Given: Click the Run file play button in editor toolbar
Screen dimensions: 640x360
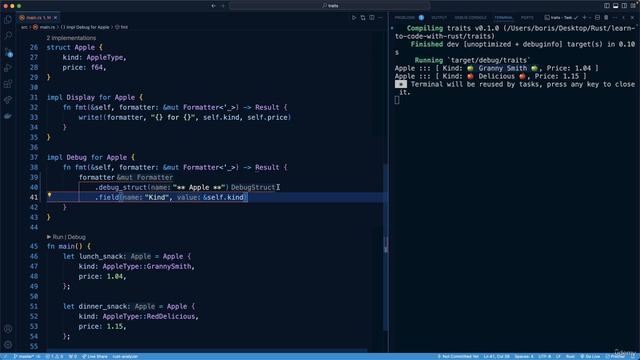Looking at the screenshot, I should pos(354,18).
